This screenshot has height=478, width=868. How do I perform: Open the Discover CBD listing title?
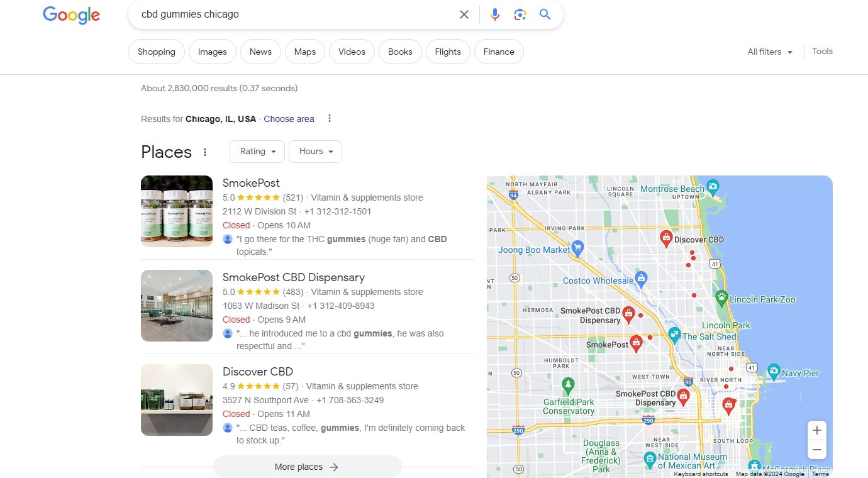tap(258, 372)
